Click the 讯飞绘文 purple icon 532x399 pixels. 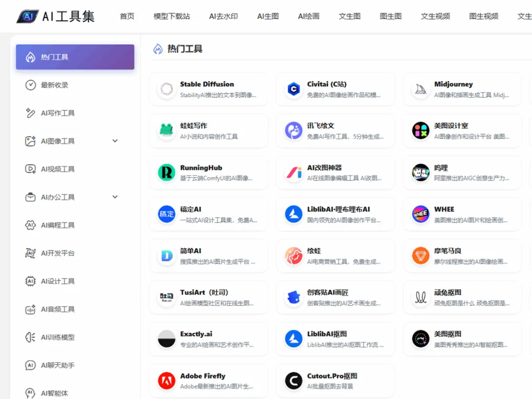294,131
